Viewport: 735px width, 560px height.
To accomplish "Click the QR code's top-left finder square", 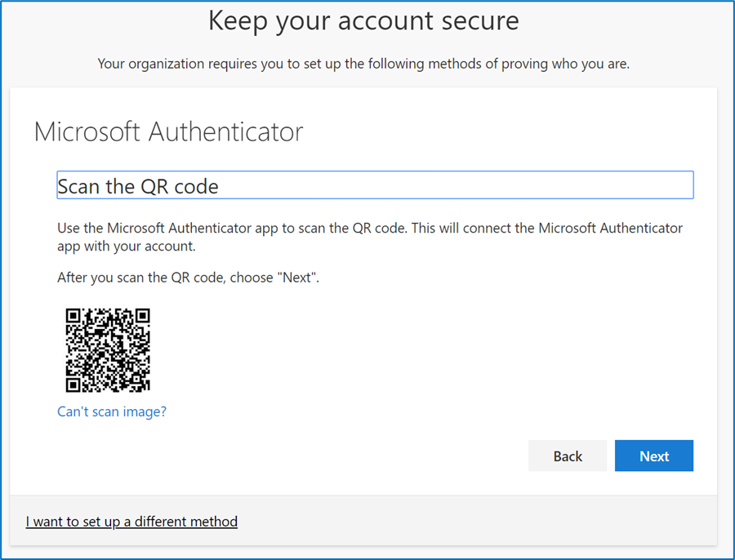I will coord(73,315).
